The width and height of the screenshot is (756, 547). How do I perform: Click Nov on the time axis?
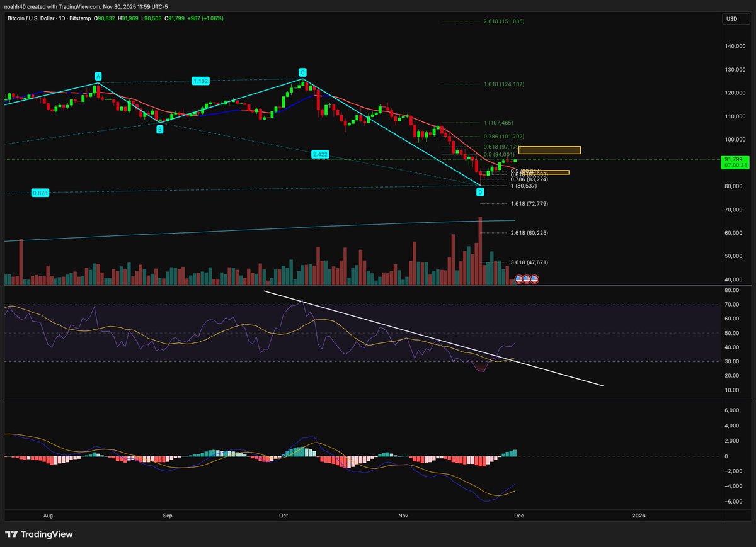[x=403, y=516]
